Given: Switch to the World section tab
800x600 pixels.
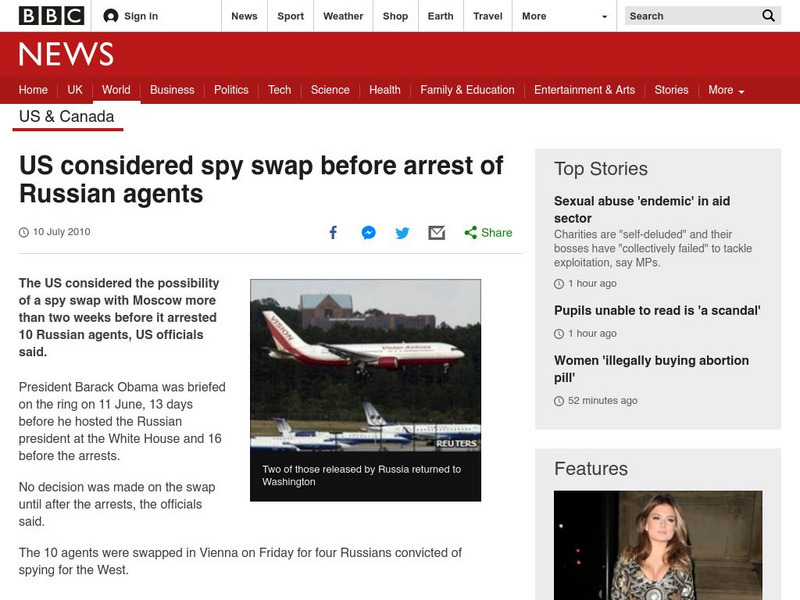Looking at the screenshot, I should pyautogui.click(x=116, y=89).
